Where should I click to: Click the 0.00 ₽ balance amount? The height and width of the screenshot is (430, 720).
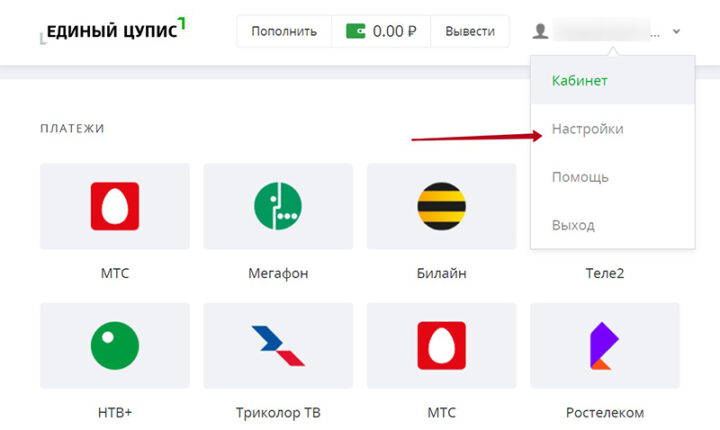[x=394, y=31]
